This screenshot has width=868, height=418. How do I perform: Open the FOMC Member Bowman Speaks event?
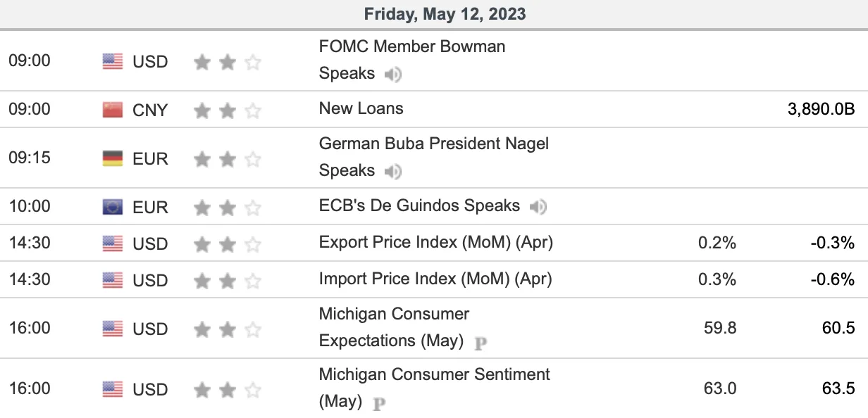[412, 60]
